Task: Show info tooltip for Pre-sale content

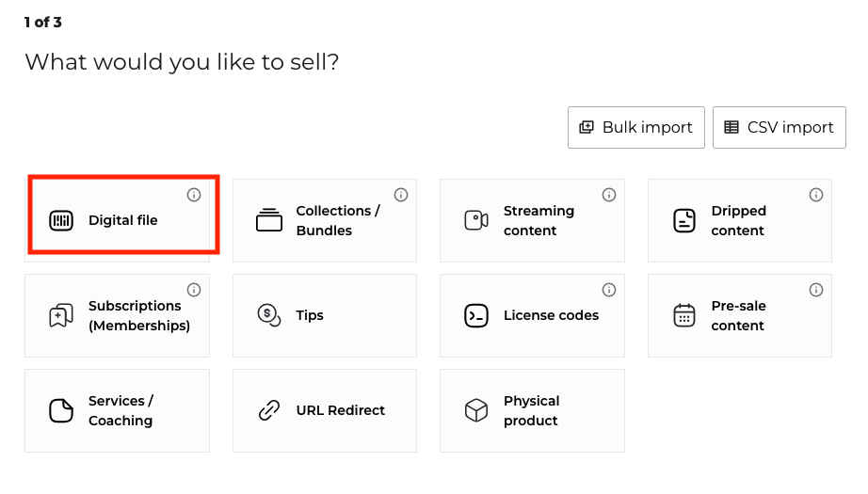Action: [816, 290]
